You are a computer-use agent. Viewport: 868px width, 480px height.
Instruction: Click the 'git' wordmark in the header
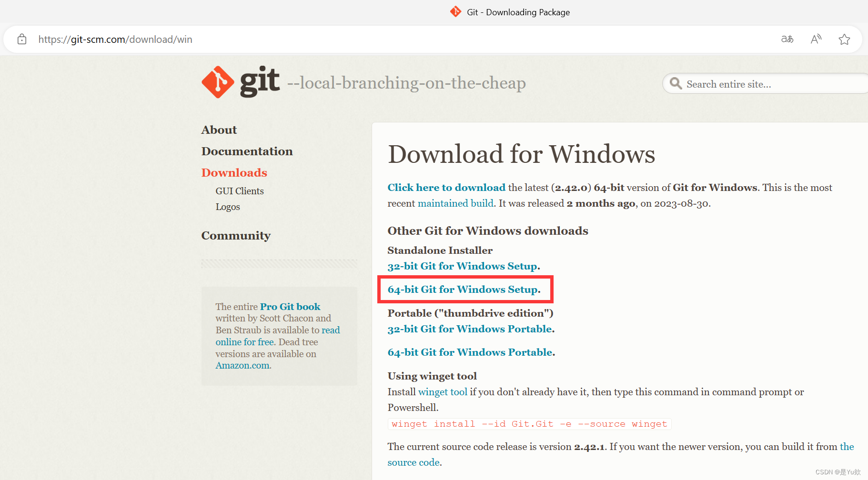[x=260, y=82]
